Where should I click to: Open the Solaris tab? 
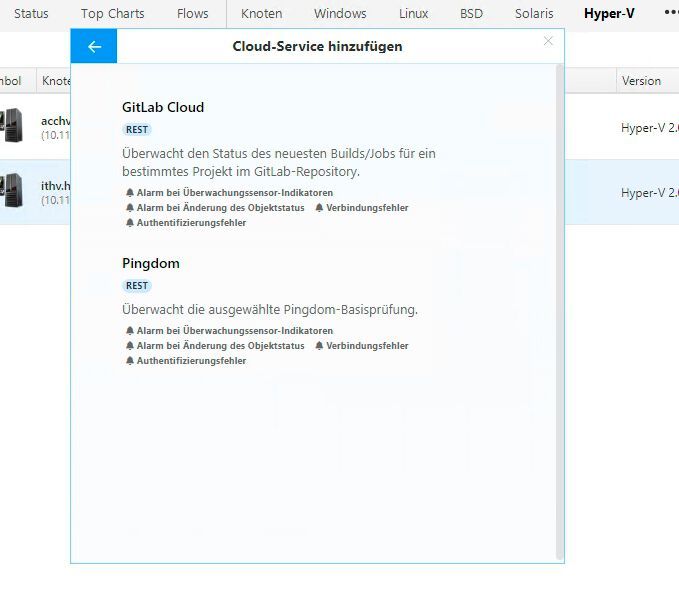(534, 13)
